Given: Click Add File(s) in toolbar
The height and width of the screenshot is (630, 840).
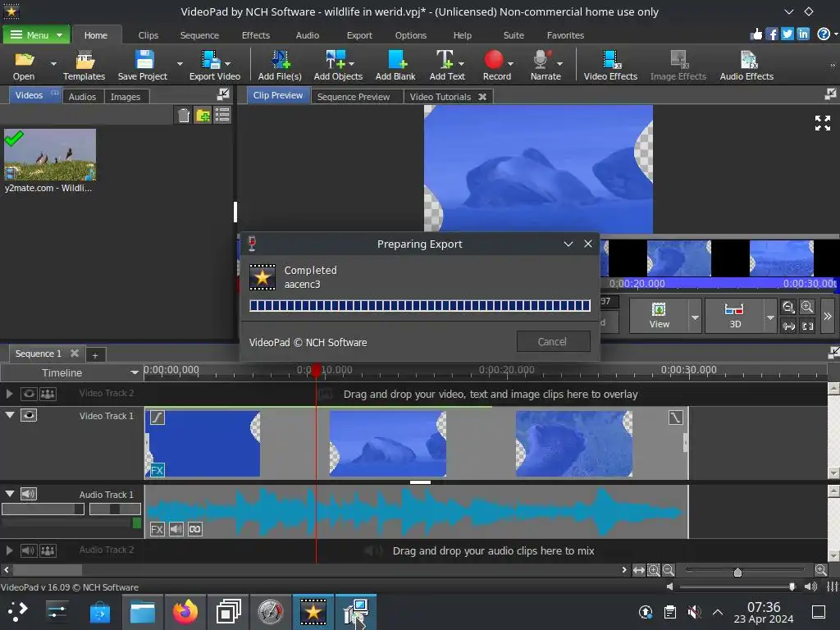Looking at the screenshot, I should coord(280,66).
